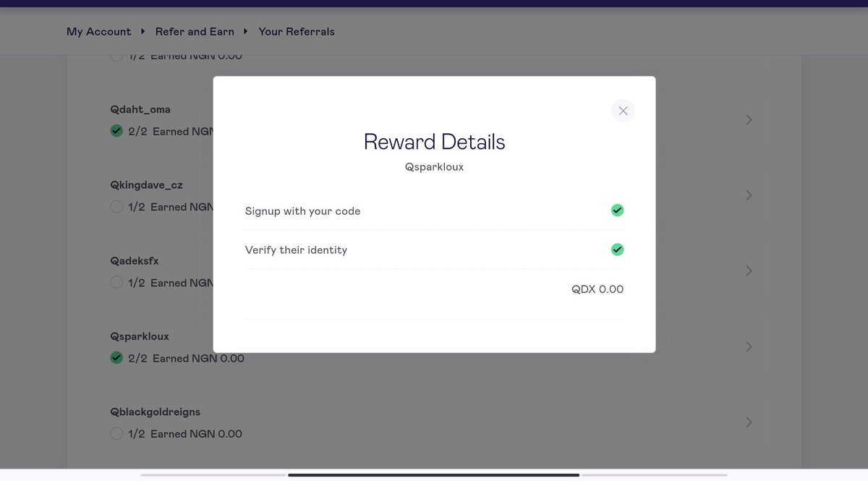The image size is (868, 481).
Task: Click Qsparkloux 2/2 Earned NGN 0.00 text
Action: 186,358
